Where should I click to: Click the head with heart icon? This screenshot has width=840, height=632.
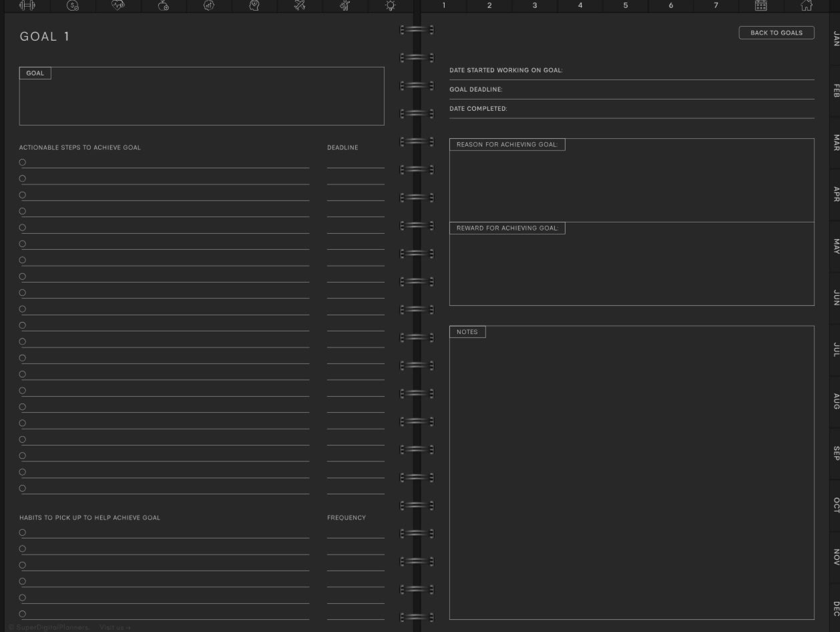point(254,5)
